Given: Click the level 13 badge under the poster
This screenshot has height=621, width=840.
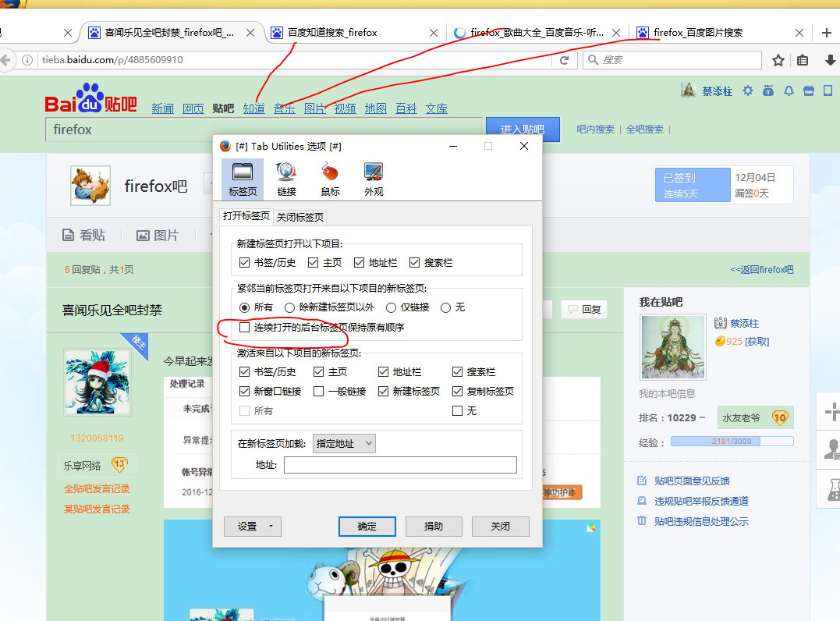Looking at the screenshot, I should pos(119,464).
